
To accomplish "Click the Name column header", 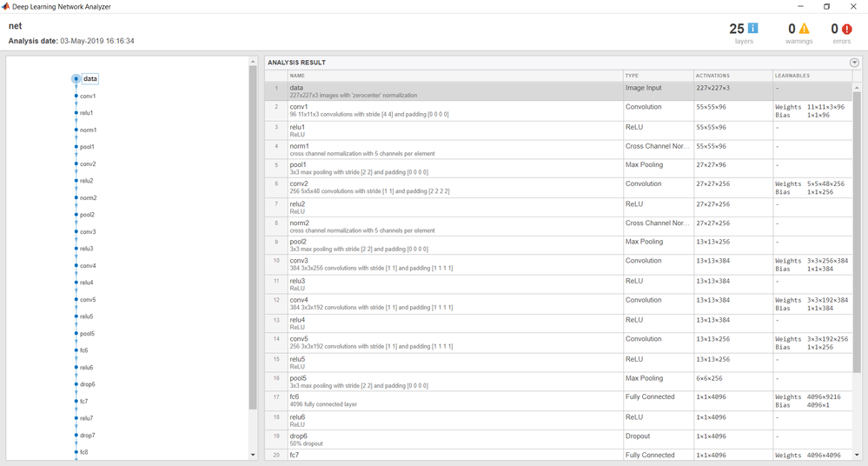I will [298, 76].
